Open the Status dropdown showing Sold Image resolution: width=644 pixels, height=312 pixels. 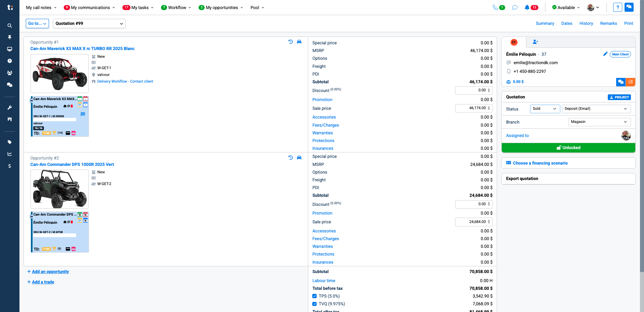coord(545,109)
